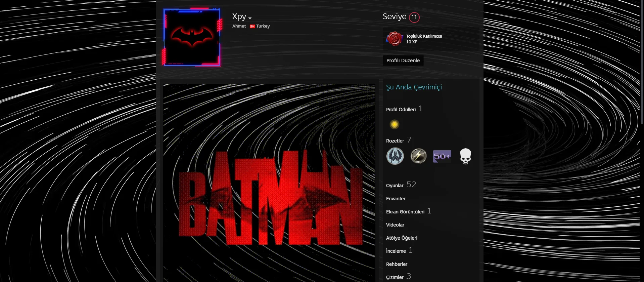
Task: Open Ekran Görüntüleri screenshots link
Action: pyautogui.click(x=405, y=212)
